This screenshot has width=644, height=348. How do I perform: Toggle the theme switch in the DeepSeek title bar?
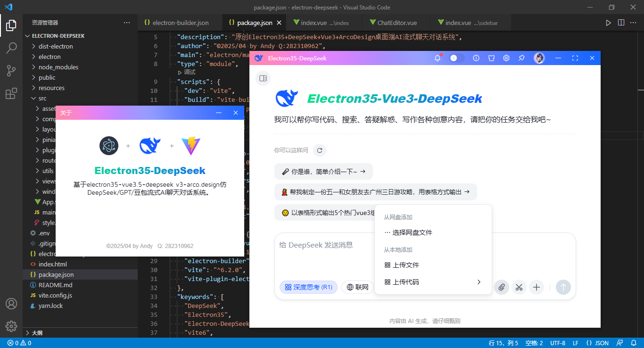(457, 58)
